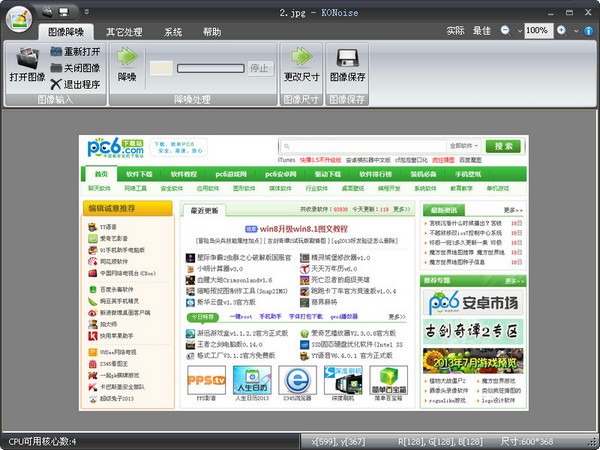Expand the quick access toolbar customize arrow

click(86, 12)
